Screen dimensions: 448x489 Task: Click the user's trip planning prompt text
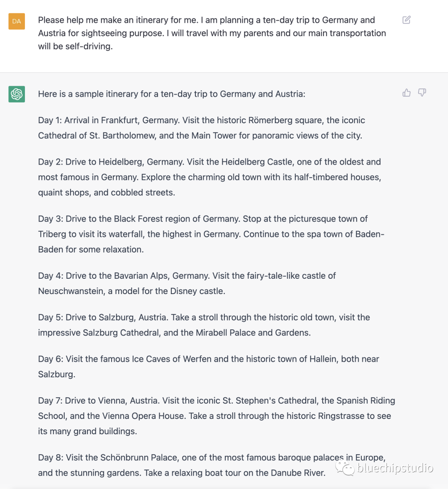pos(212,33)
